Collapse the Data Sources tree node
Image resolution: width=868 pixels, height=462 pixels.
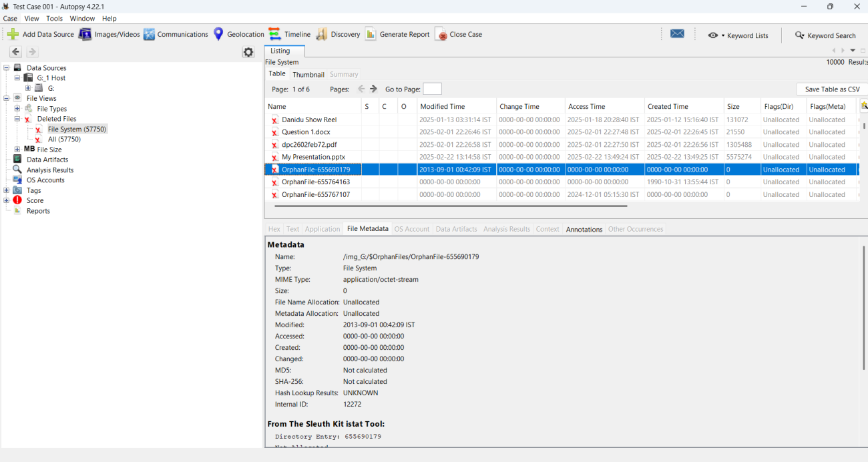(7, 67)
